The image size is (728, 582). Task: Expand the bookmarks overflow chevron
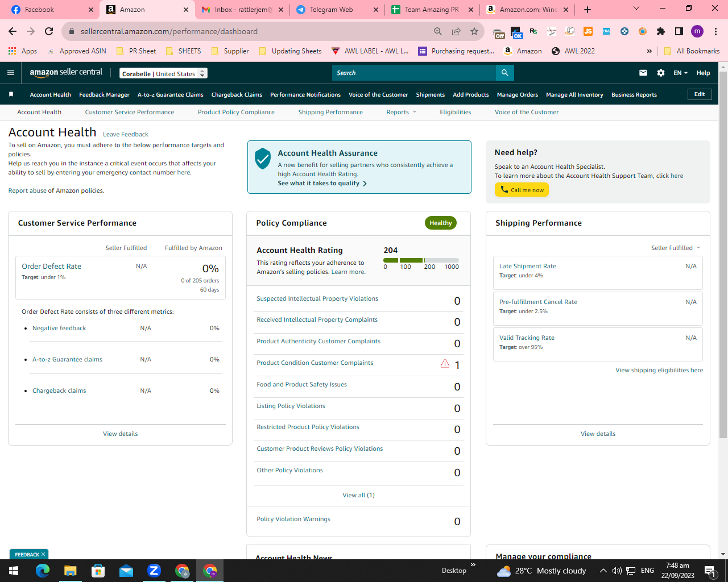click(x=650, y=51)
